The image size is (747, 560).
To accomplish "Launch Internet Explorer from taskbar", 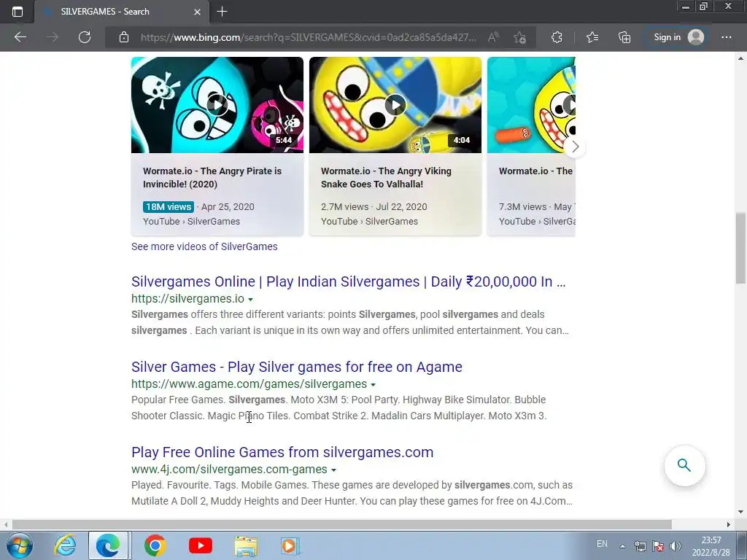I will point(65,545).
